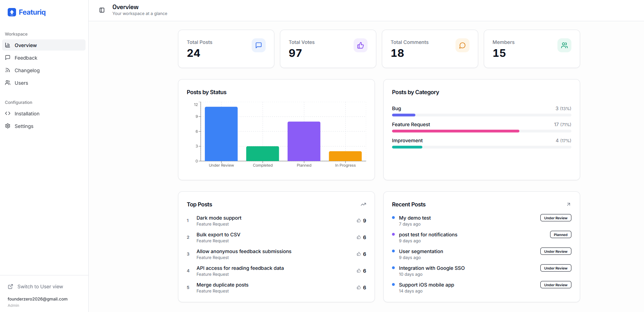Switch to User view
644x312 pixels.
[40, 287]
